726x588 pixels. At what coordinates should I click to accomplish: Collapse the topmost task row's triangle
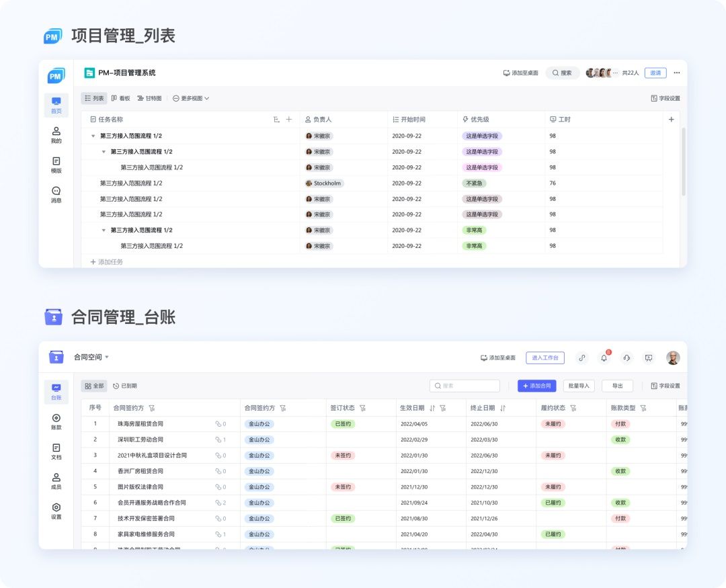[93, 136]
